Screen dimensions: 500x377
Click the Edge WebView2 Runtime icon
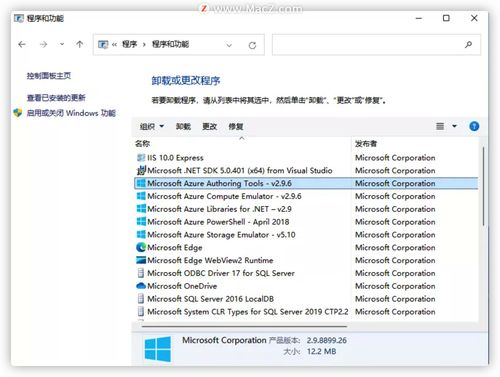tap(141, 260)
